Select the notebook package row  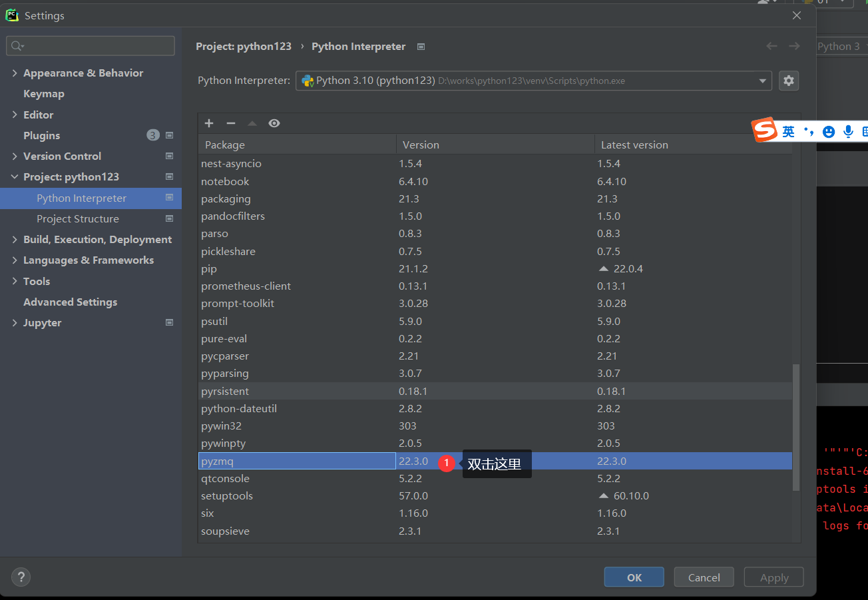495,181
